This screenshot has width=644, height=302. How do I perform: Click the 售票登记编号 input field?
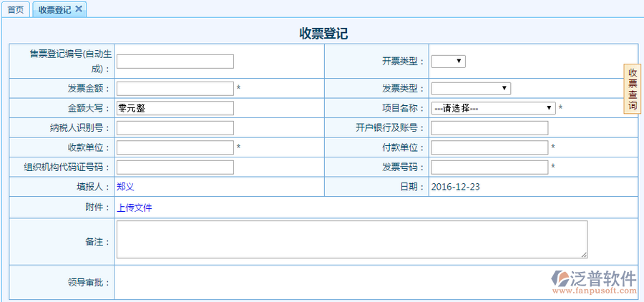pyautogui.click(x=175, y=62)
